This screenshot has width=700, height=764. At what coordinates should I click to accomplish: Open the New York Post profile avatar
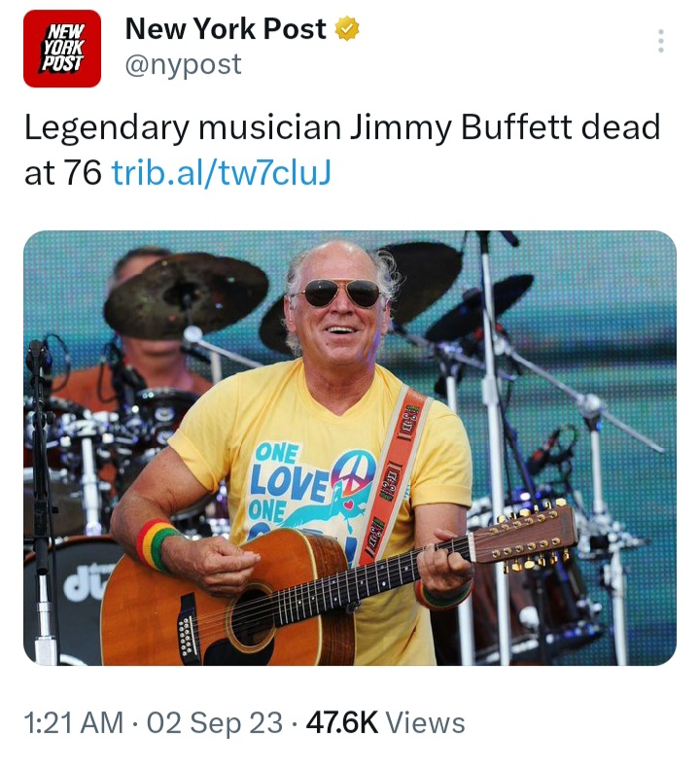point(62,49)
